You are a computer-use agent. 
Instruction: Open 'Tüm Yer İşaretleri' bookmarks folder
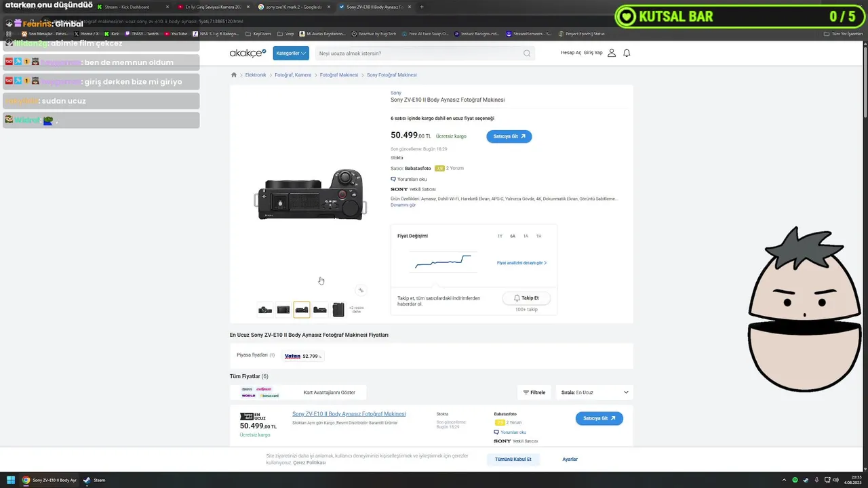coord(844,33)
